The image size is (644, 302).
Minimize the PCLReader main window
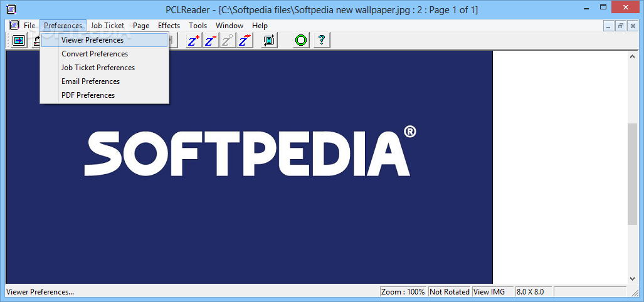click(x=586, y=7)
